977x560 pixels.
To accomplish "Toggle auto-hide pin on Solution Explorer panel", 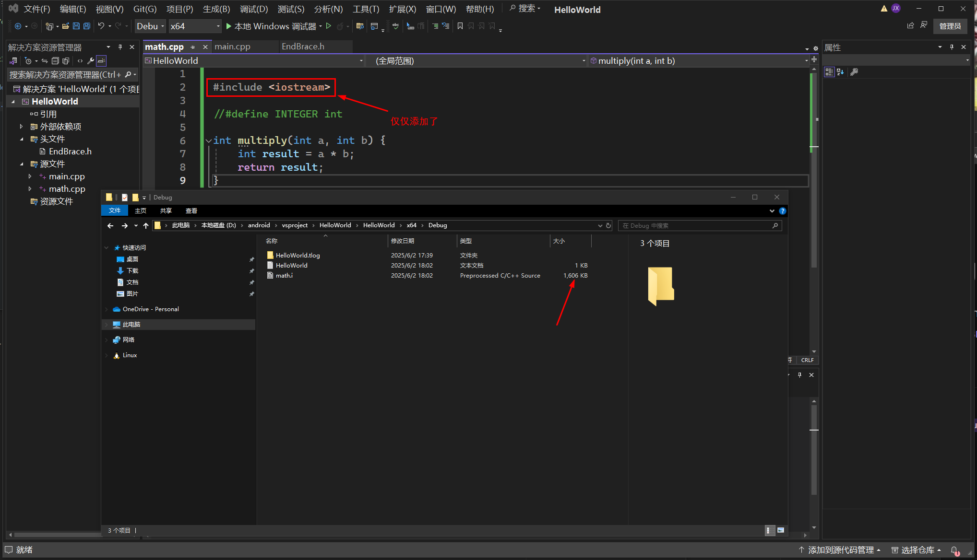I will [x=120, y=47].
